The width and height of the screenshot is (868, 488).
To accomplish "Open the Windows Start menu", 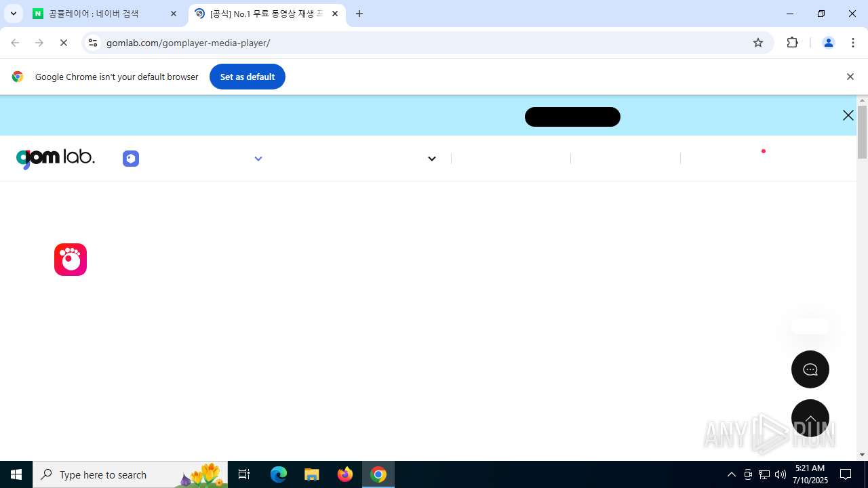I will (16, 474).
